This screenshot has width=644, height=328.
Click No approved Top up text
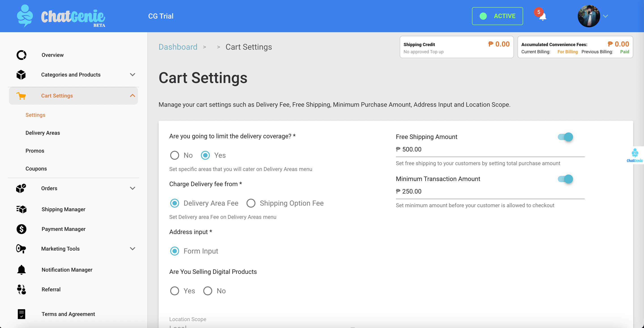[423, 52]
